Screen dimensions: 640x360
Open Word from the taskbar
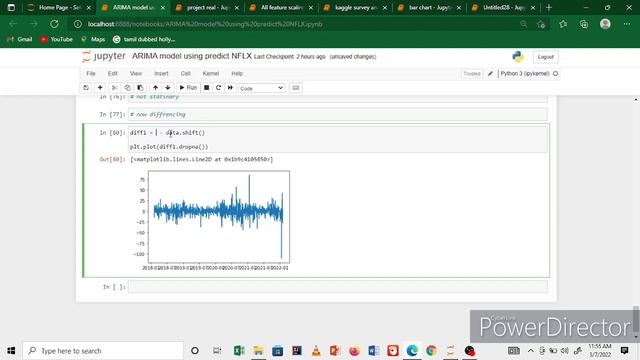(x=373, y=351)
